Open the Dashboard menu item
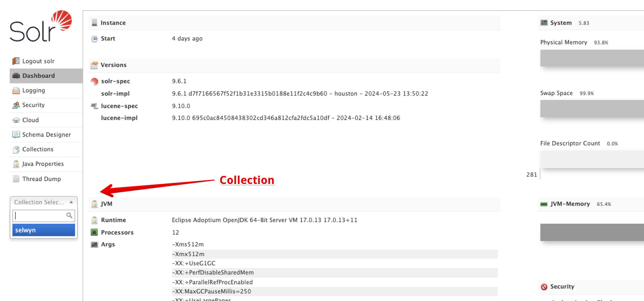Image resolution: width=644 pixels, height=301 pixels. (x=46, y=76)
